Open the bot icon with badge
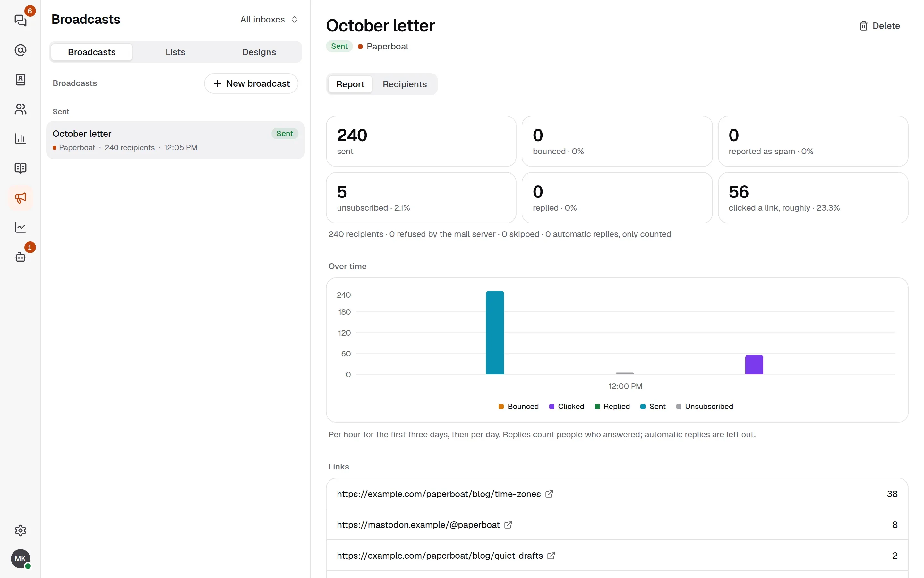This screenshot has height=578, width=924. point(20,257)
